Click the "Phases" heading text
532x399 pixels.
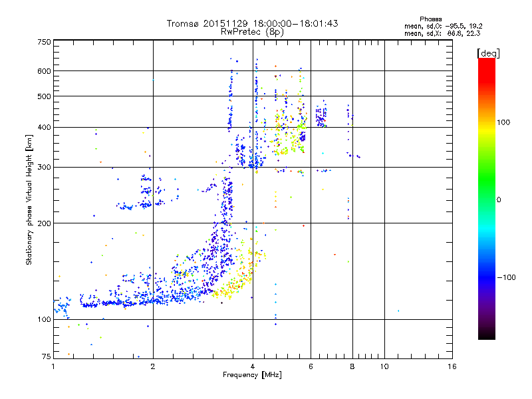(x=430, y=19)
